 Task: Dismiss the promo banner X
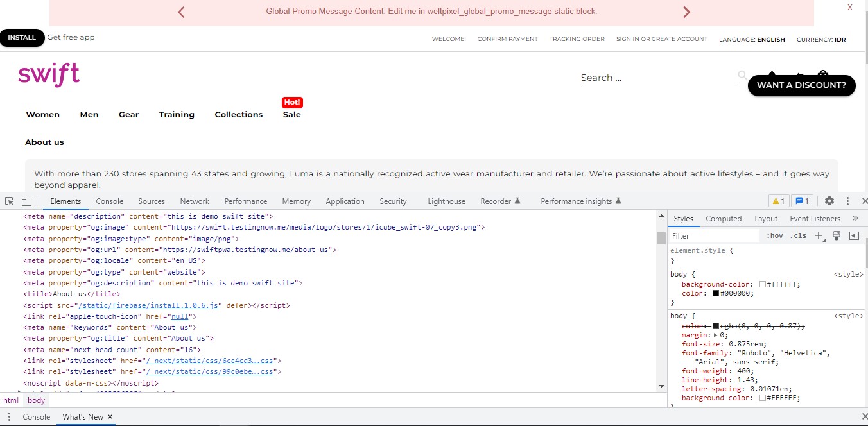[x=850, y=8]
